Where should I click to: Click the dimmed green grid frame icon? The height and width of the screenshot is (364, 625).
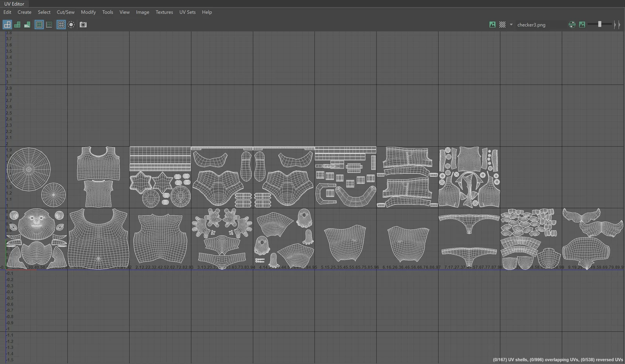coord(49,25)
